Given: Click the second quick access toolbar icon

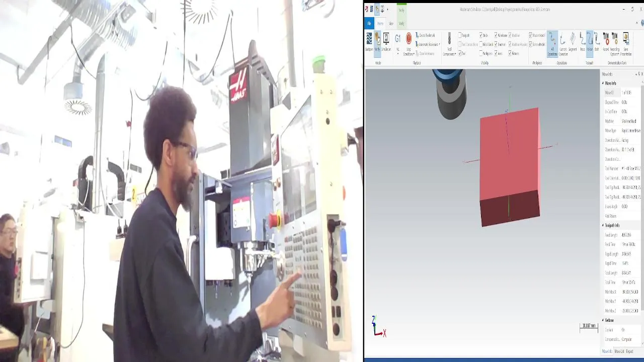Looking at the screenshot, I should pos(371,9).
